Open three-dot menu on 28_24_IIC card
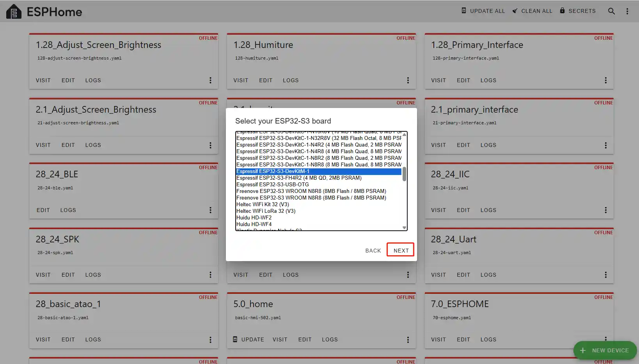The width and height of the screenshot is (639, 364). [605, 210]
